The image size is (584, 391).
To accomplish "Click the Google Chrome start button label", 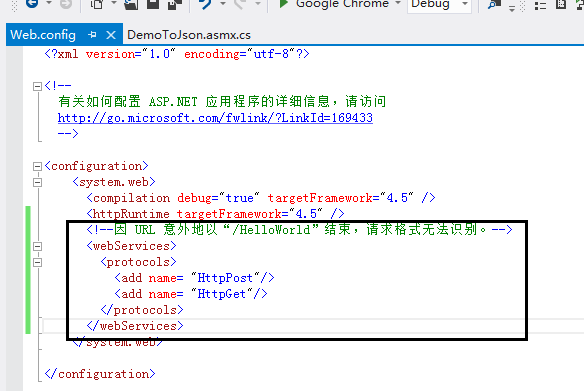I will 342,4.
